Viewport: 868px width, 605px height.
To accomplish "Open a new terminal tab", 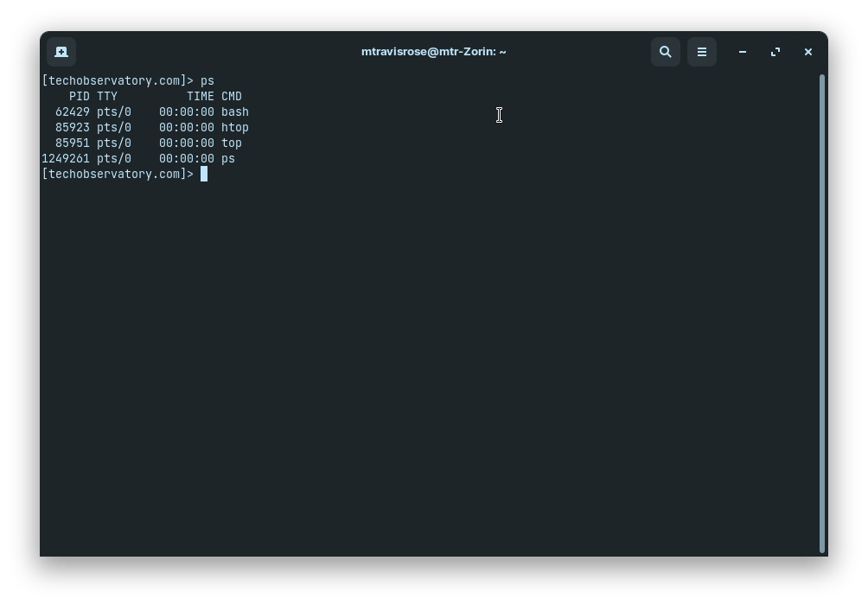I will (x=61, y=52).
